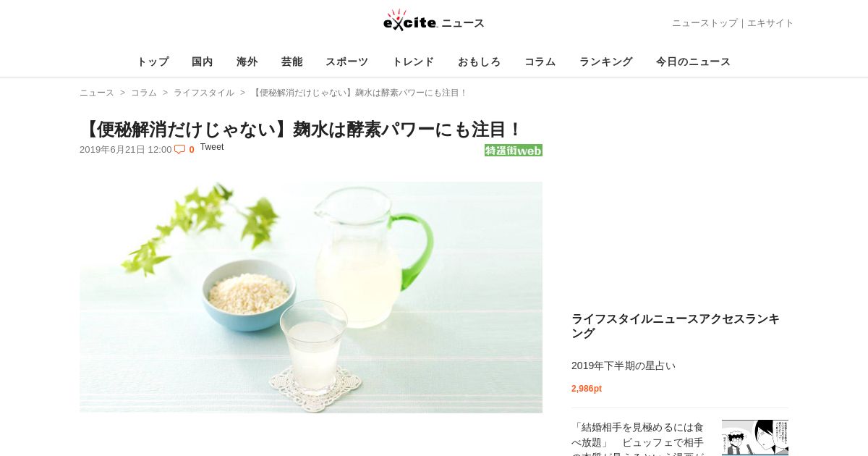The image size is (868, 456).
Task: Click the manga thumbnail in ranking
Action: tap(755, 437)
